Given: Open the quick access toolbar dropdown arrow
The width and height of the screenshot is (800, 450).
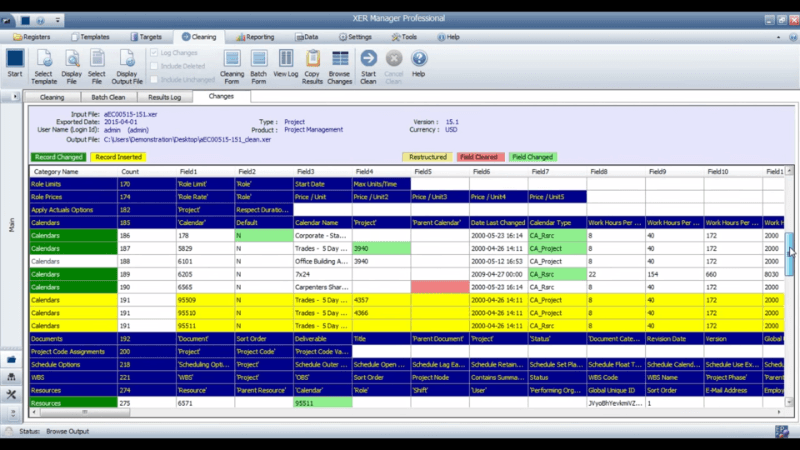Looking at the screenshot, I should [58, 20].
